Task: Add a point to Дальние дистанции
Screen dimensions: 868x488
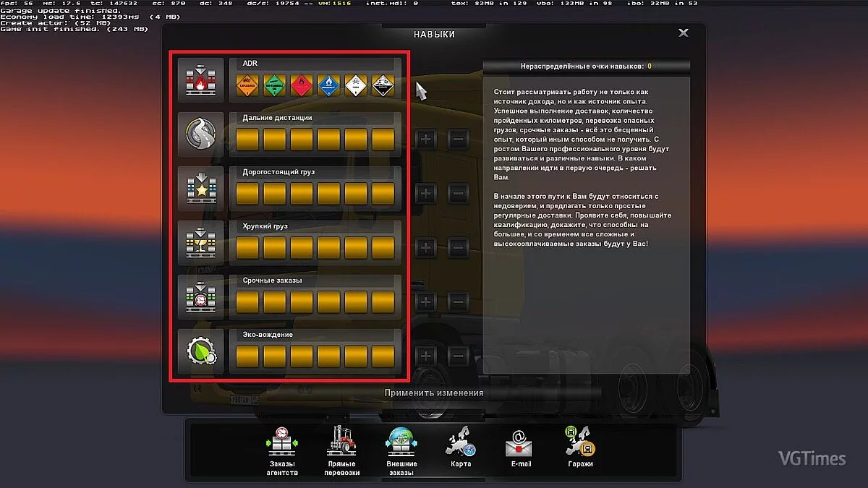Action: pyautogui.click(x=426, y=139)
